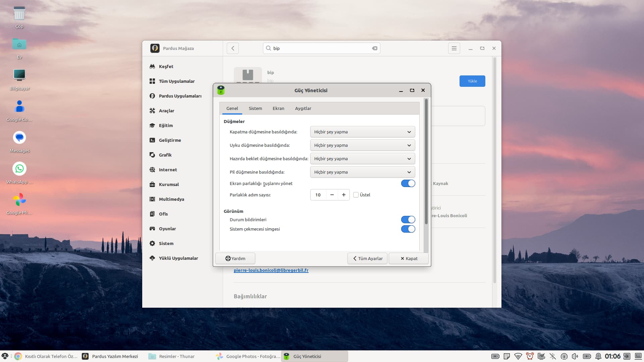The width and height of the screenshot is (644, 362).
Task: Disable Durum bildirimleri switch
Action: tap(408, 220)
